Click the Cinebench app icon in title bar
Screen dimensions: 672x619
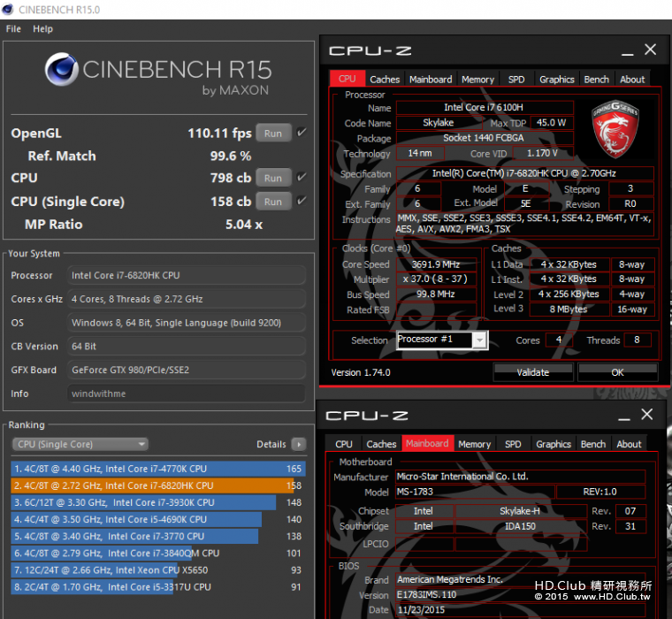tap(9, 10)
